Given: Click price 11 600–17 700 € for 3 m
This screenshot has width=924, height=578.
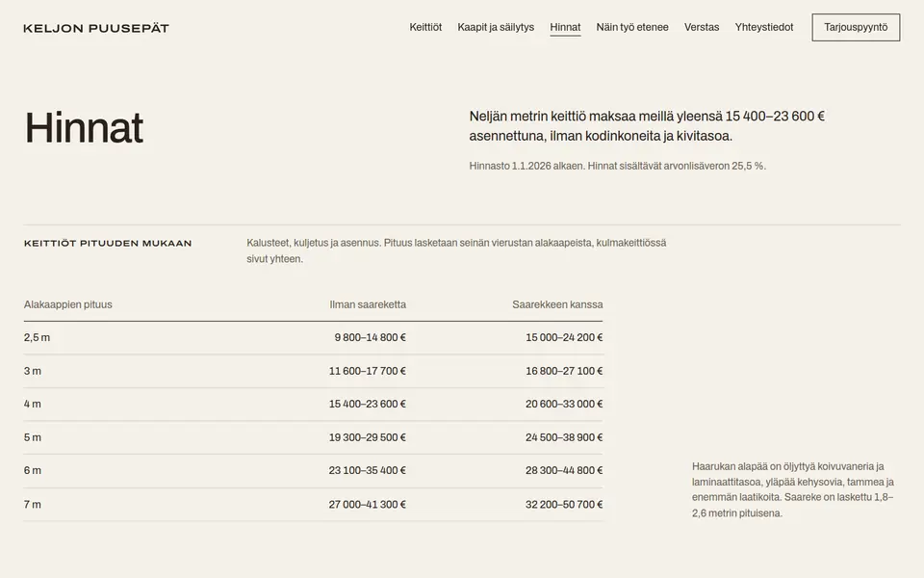Looking at the screenshot, I should point(367,371).
